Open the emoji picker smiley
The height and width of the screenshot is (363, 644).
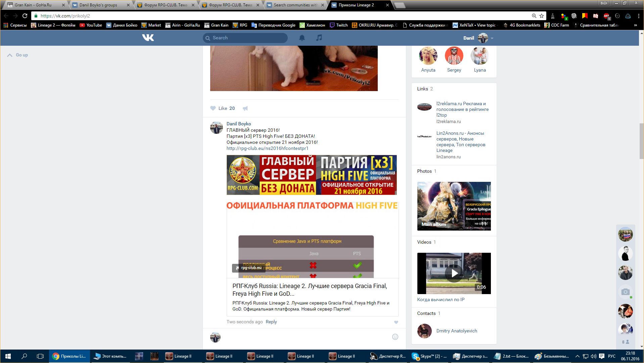[395, 337]
